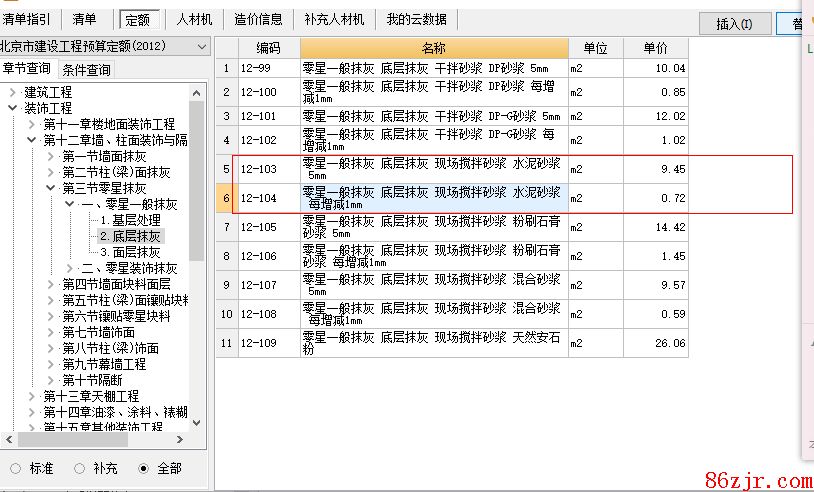
Task: Select the 全部 radio button
Action: [143, 468]
